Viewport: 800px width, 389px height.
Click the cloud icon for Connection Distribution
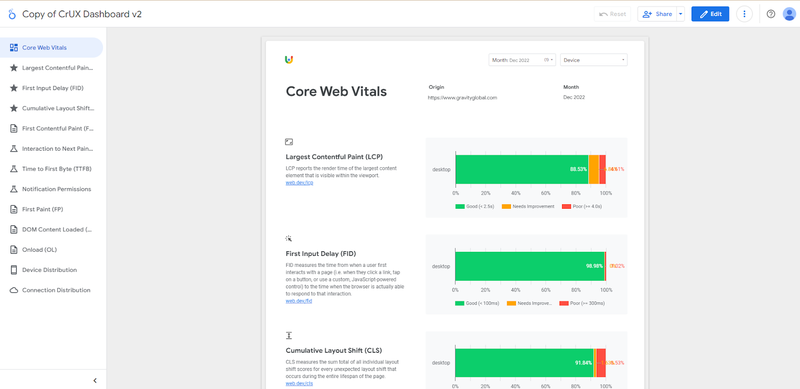click(x=14, y=290)
